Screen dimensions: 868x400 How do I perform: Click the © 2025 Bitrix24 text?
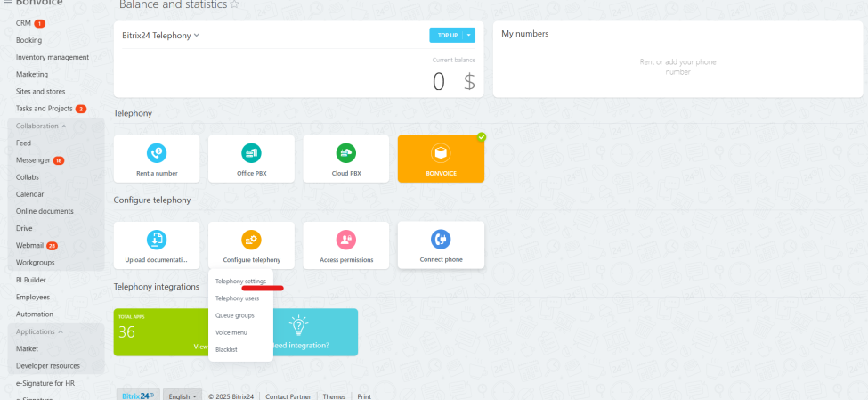point(231,396)
